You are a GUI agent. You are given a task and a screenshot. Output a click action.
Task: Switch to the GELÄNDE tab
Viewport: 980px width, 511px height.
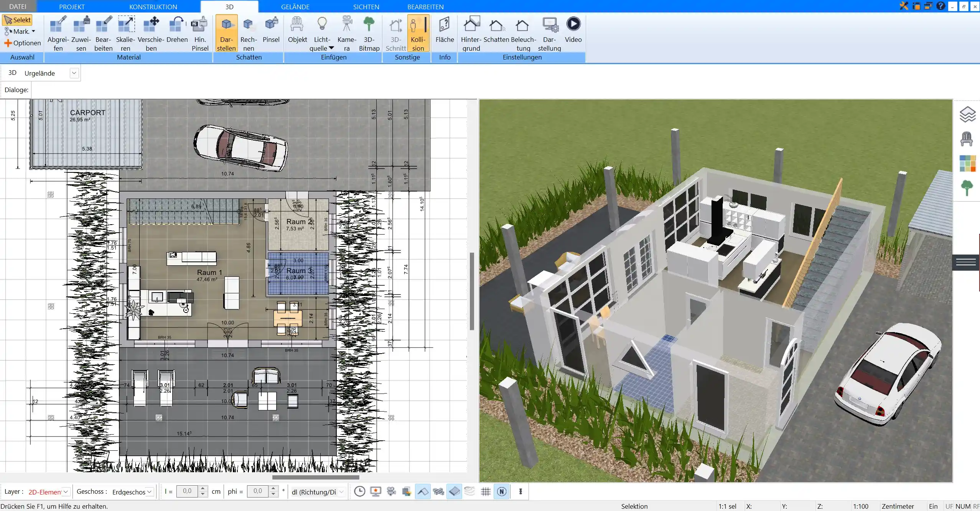pyautogui.click(x=295, y=7)
